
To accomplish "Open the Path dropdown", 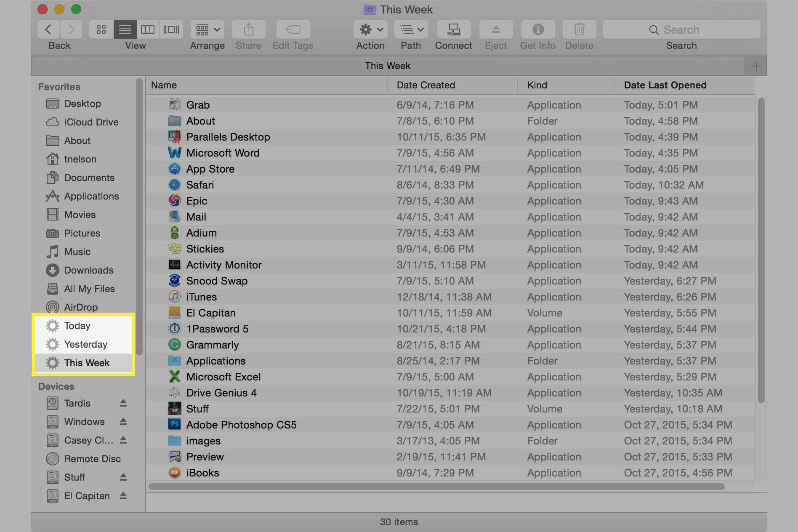I will tap(411, 29).
